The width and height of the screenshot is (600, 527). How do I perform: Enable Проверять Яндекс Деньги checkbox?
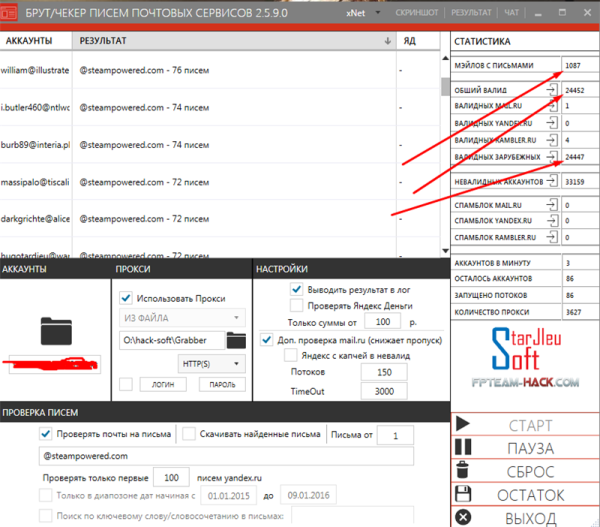point(296,305)
